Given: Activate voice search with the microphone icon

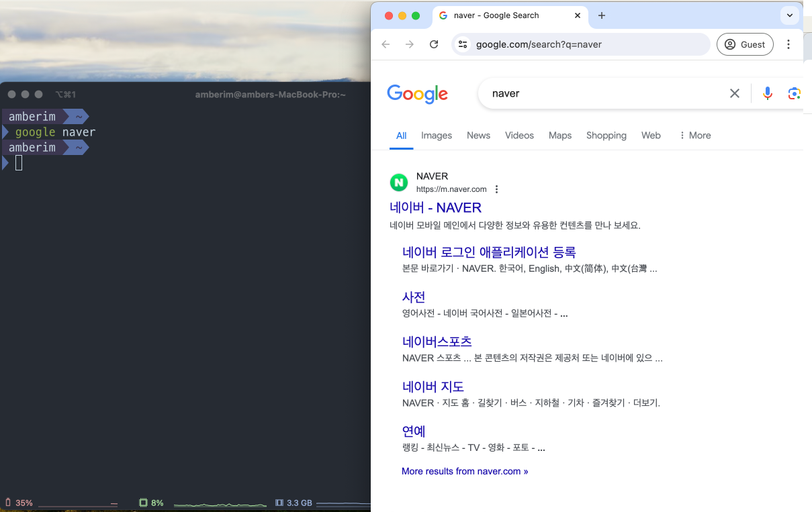Looking at the screenshot, I should pos(768,93).
